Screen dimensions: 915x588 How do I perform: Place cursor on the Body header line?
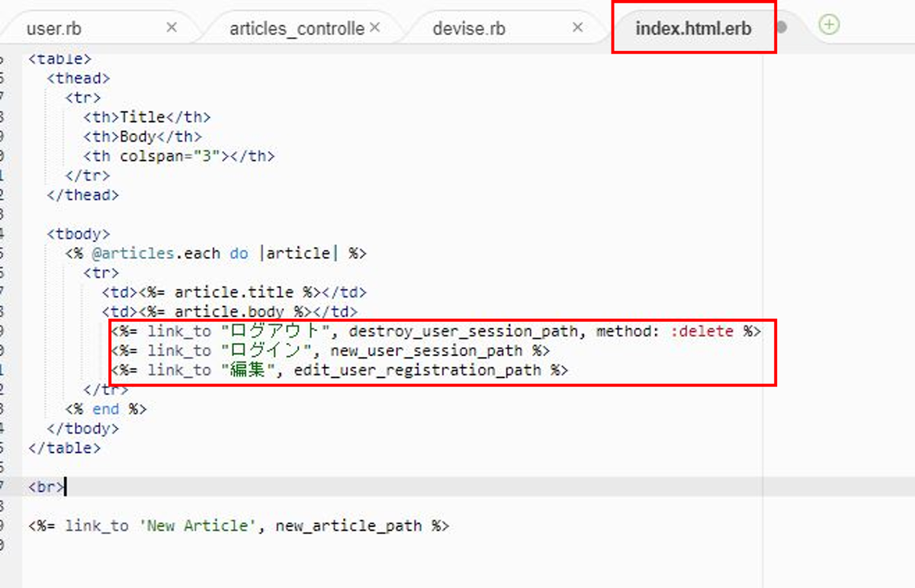tap(143, 137)
